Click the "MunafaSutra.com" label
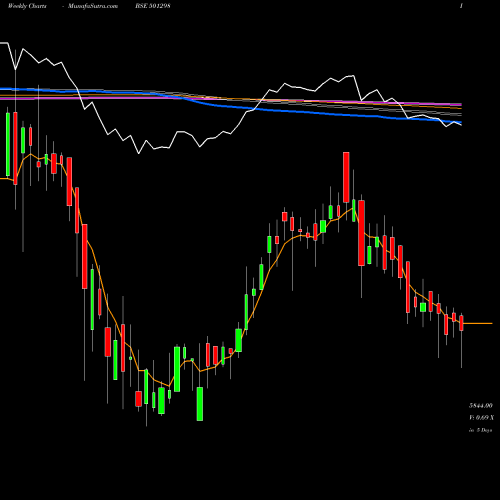The width and height of the screenshot is (500, 500). (x=93, y=6)
